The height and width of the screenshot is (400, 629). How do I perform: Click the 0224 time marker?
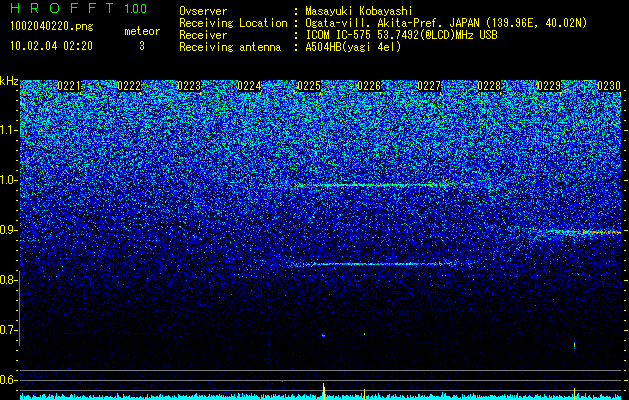click(249, 86)
